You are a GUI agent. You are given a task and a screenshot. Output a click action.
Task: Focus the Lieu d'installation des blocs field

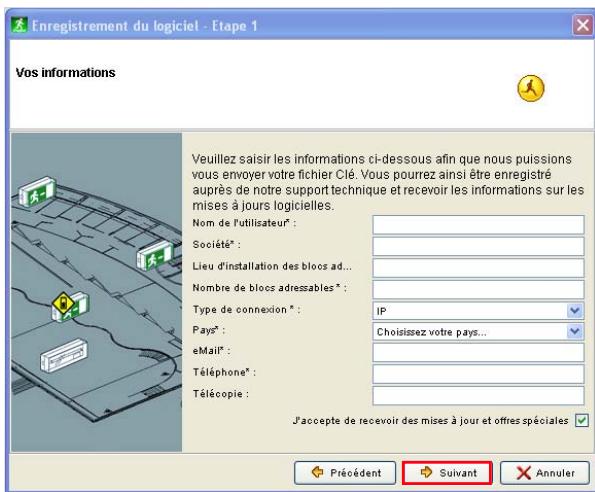pyautogui.click(x=478, y=268)
